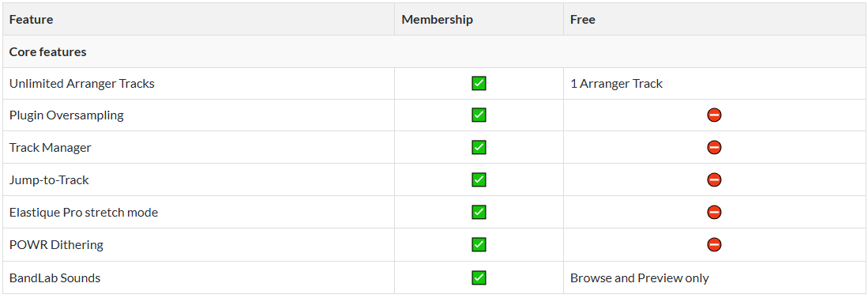868x302 pixels.
Task: Click the '1 Arranger Track' cell text
Action: tap(617, 84)
